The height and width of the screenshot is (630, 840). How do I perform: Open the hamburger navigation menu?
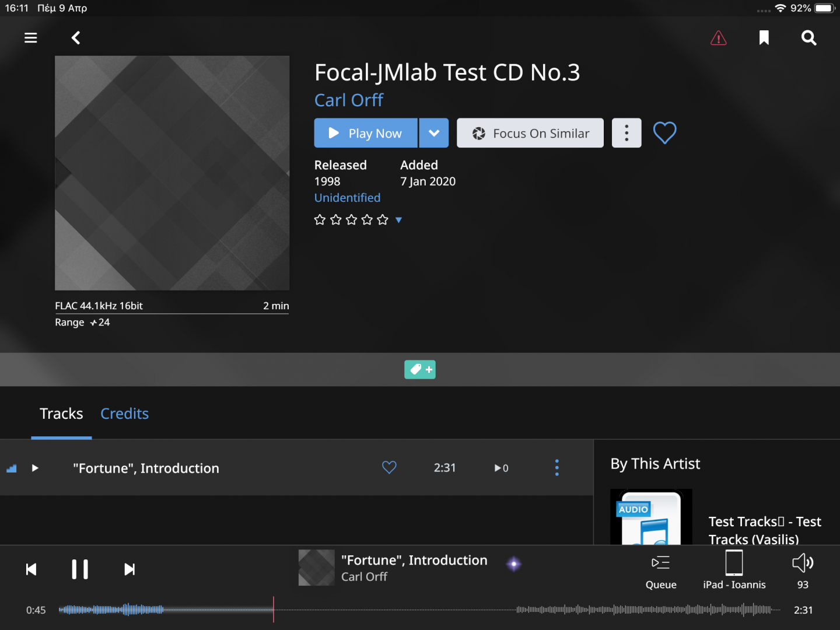[31, 38]
